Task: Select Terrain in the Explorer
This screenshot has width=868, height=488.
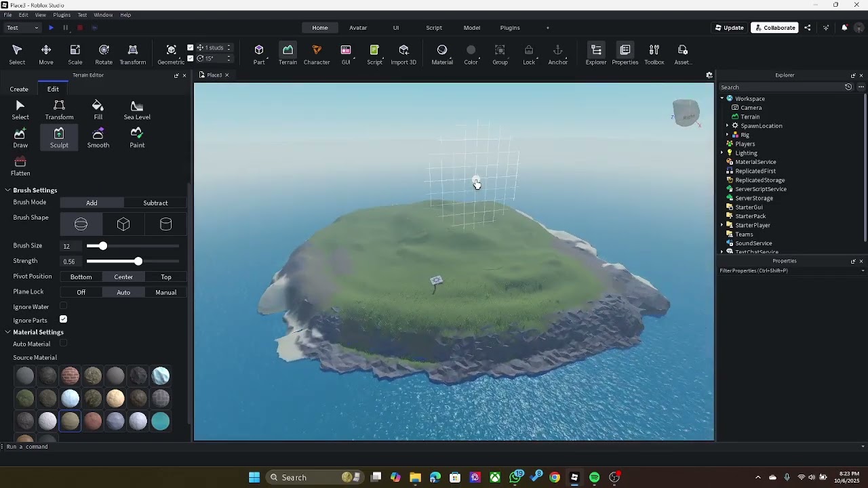Action: pyautogui.click(x=750, y=117)
